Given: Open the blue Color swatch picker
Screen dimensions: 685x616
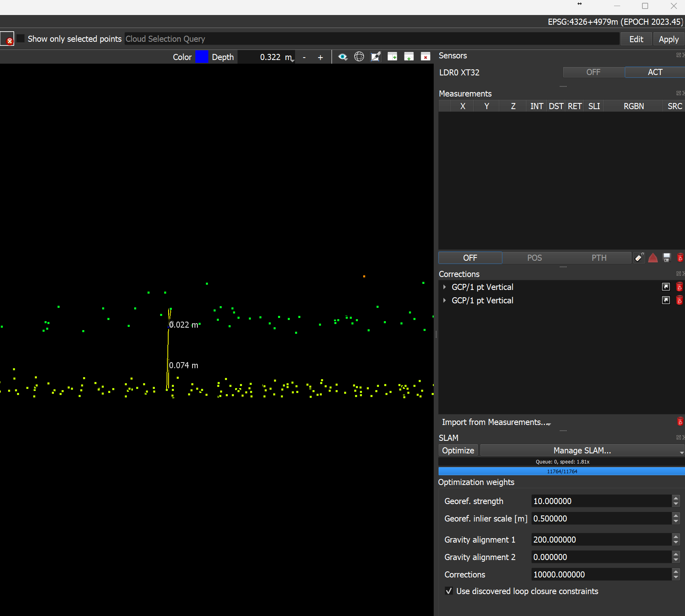Looking at the screenshot, I should coord(201,57).
